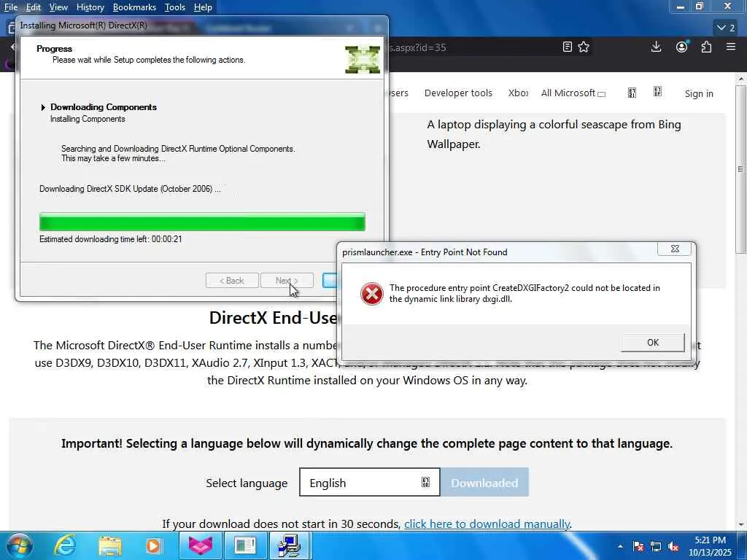Expand the All Microsoft menu

(x=573, y=93)
